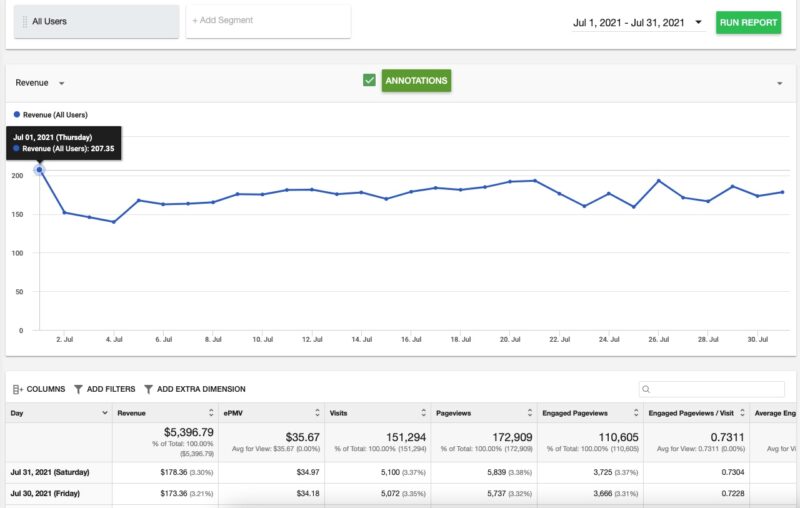Image resolution: width=800 pixels, height=508 pixels.
Task: Click the Average Eng column header
Action: pyautogui.click(x=774, y=413)
